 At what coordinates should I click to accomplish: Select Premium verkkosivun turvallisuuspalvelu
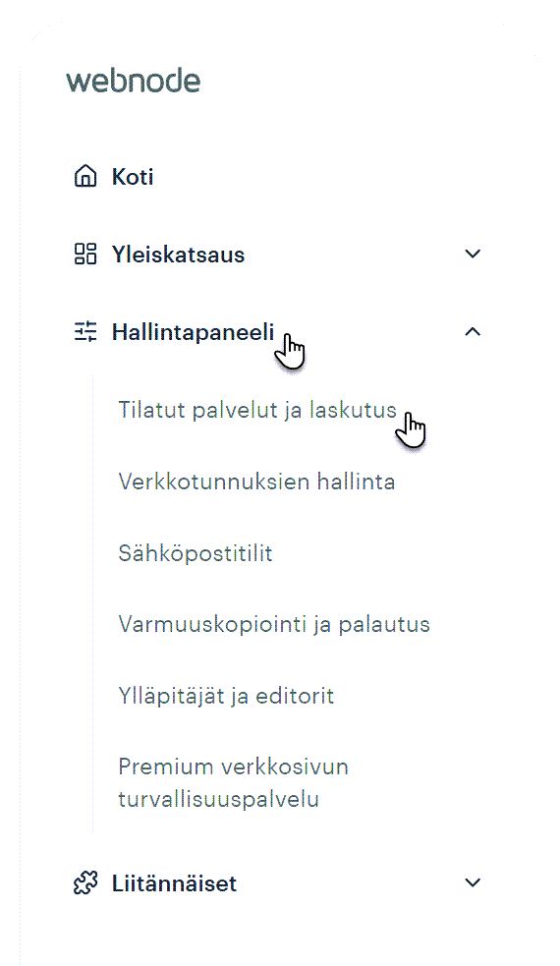[x=234, y=783]
